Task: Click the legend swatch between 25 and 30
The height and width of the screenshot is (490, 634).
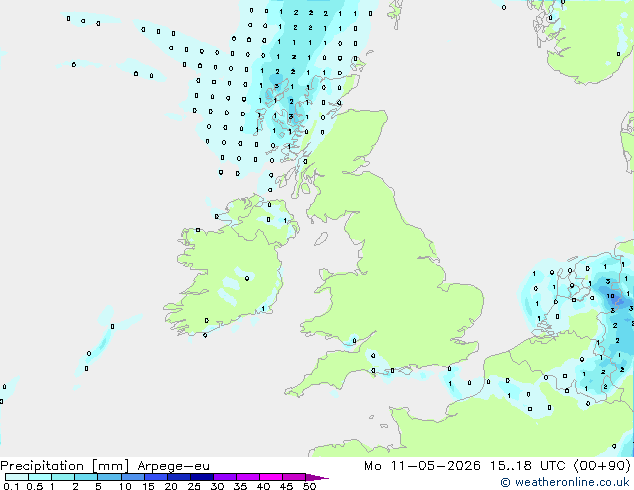Action: [201, 477]
